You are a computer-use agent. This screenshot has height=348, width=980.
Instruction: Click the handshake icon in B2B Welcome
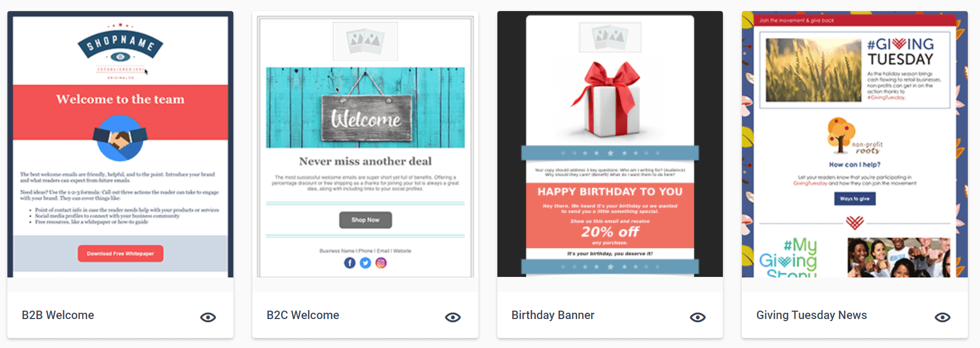pos(120,138)
